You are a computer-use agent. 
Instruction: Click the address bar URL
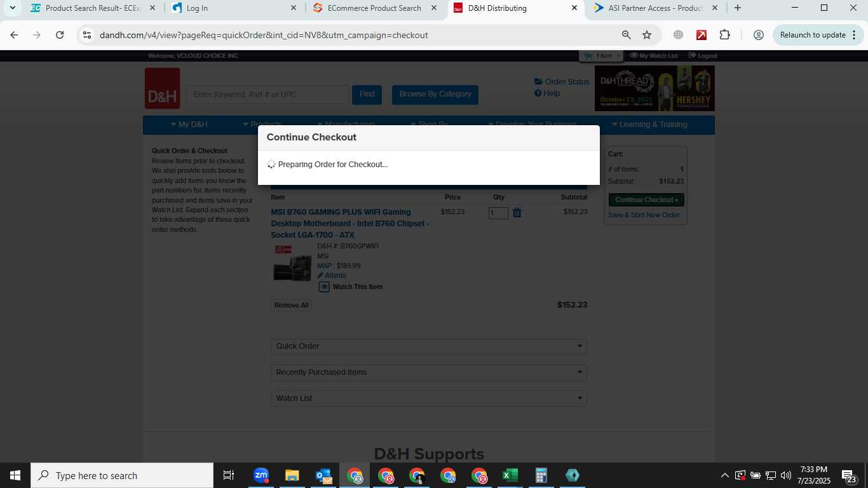click(x=264, y=35)
